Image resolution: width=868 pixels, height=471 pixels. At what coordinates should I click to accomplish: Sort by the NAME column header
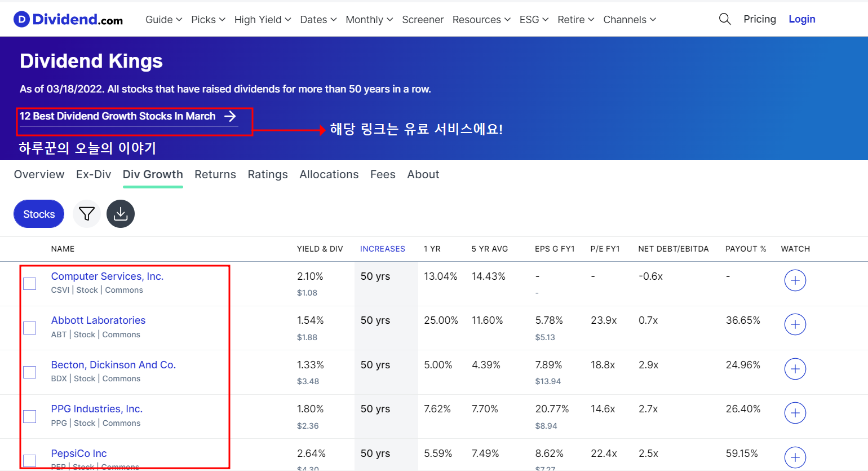[x=63, y=249]
